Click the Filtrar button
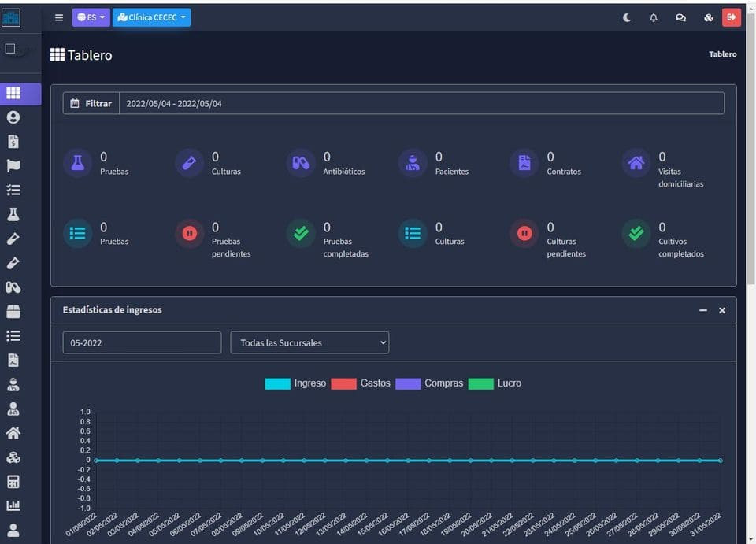This screenshot has width=756, height=544. click(91, 103)
